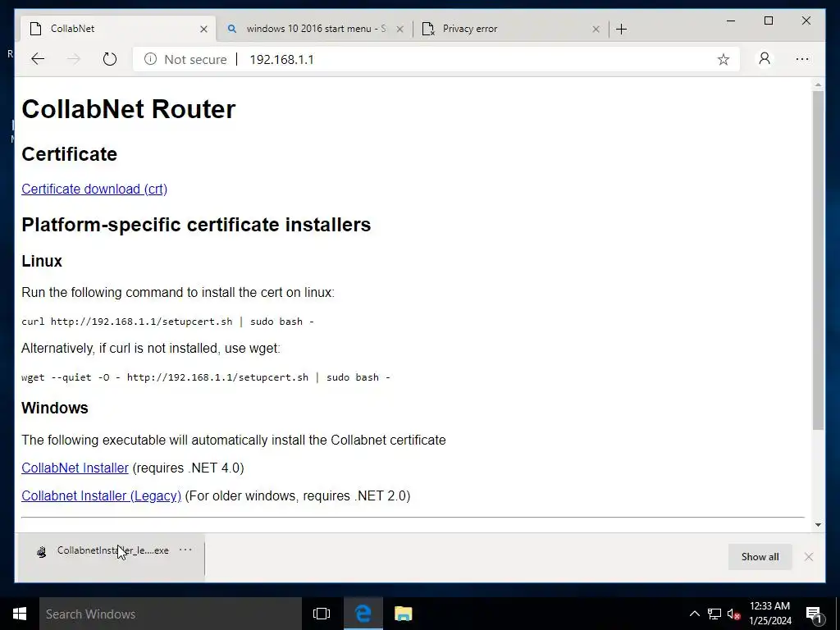Click the CollabNet Router heading
The image size is (840, 630).
(x=129, y=109)
